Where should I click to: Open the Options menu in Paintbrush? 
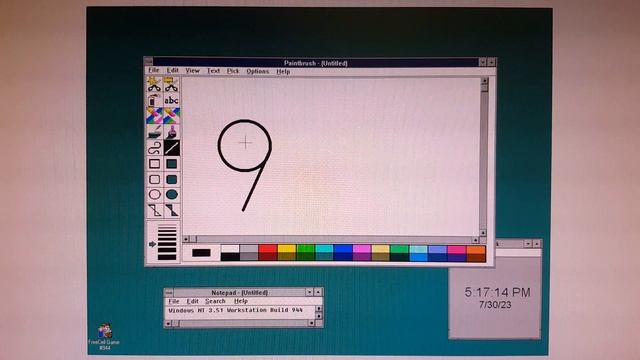(x=258, y=71)
